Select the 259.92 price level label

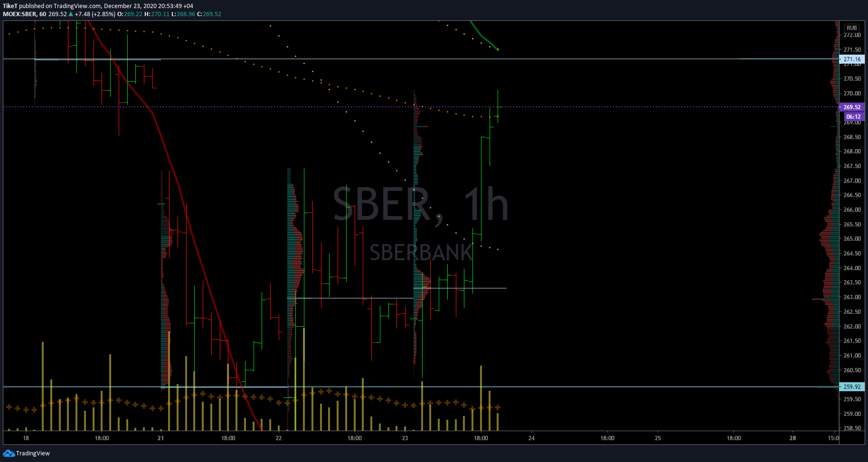(852, 387)
